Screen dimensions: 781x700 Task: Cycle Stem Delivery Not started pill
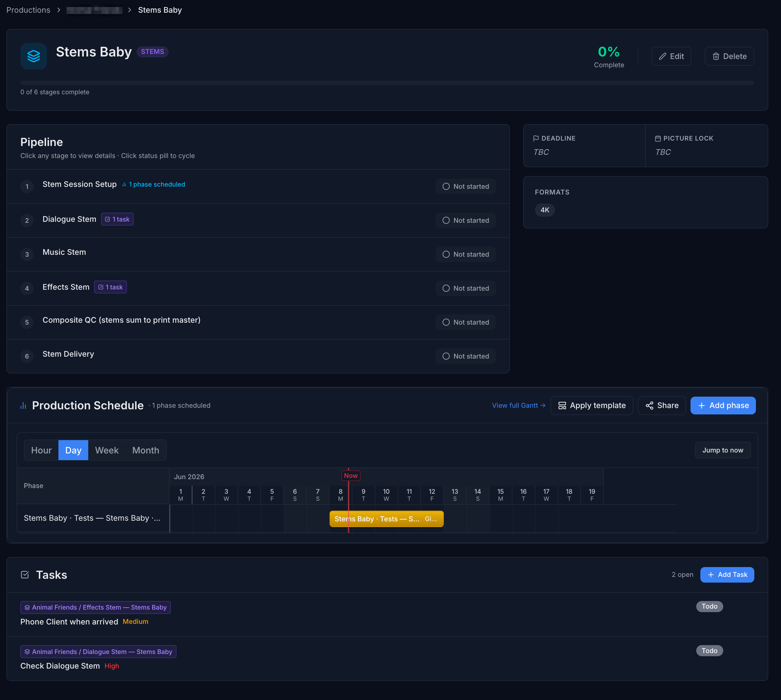click(x=465, y=356)
